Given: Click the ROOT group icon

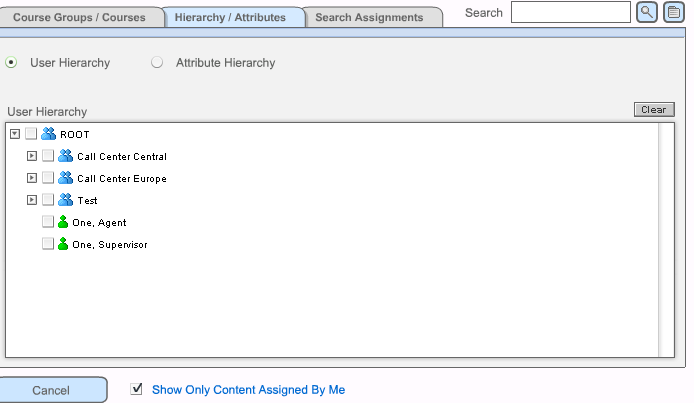Looking at the screenshot, I should [x=48, y=134].
